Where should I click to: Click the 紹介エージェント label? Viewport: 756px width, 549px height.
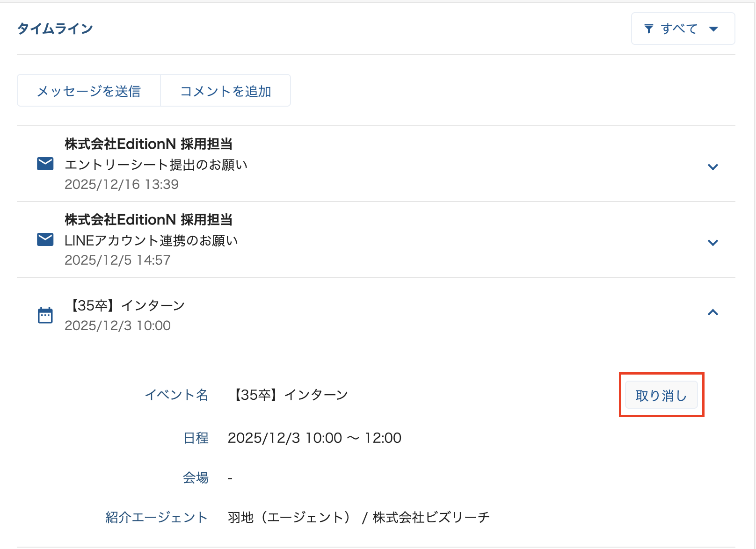pyautogui.click(x=156, y=517)
